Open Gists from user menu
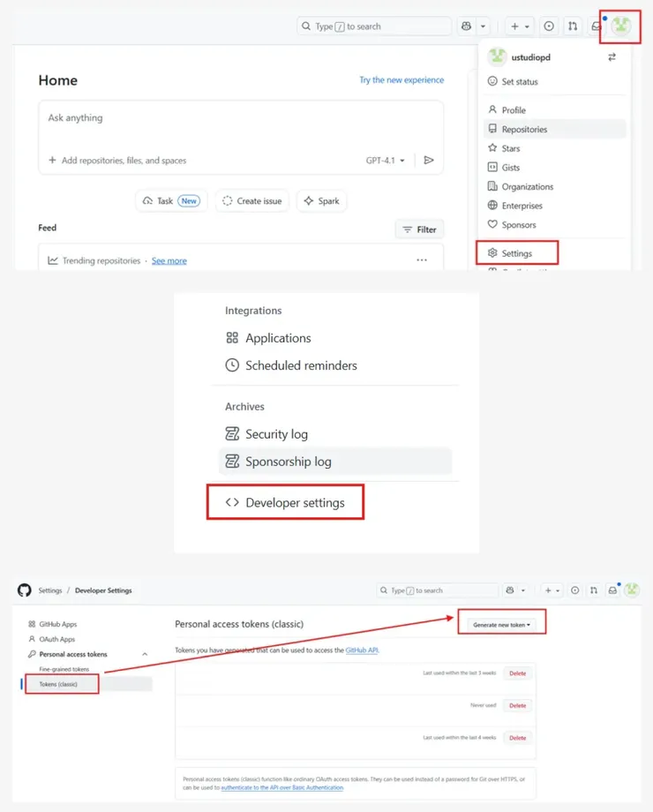This screenshot has height=812, width=653. 510,168
